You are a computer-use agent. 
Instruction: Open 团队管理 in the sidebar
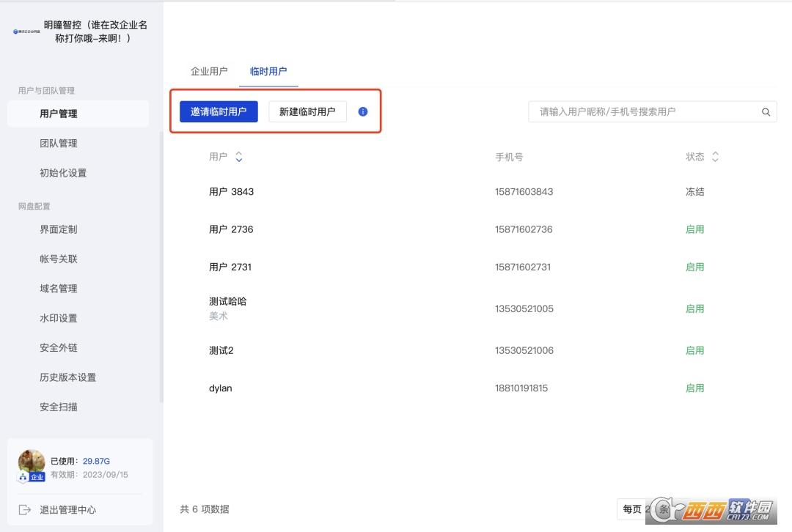(x=59, y=144)
